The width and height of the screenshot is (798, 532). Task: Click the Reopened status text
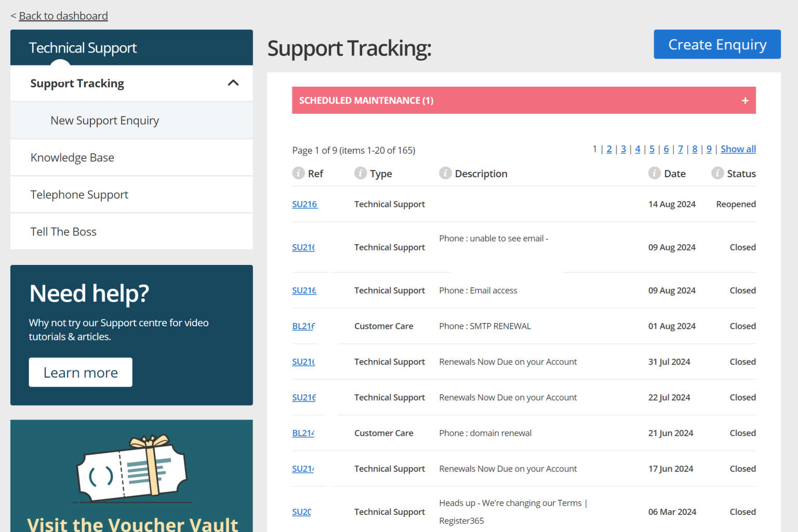click(736, 204)
